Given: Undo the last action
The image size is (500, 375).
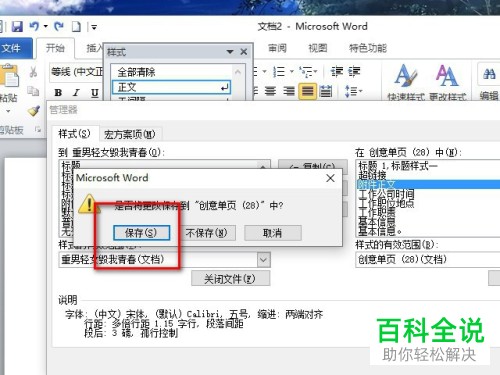Looking at the screenshot, I should click(34, 26).
